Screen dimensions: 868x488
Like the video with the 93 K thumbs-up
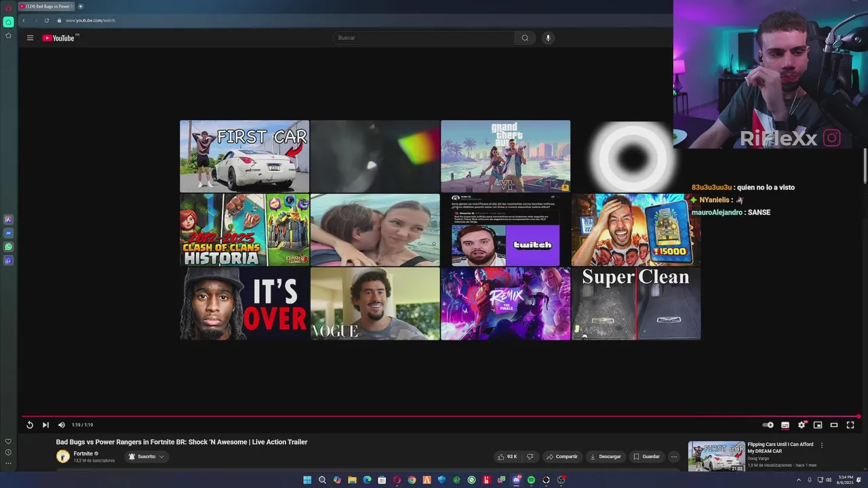[507, 457]
